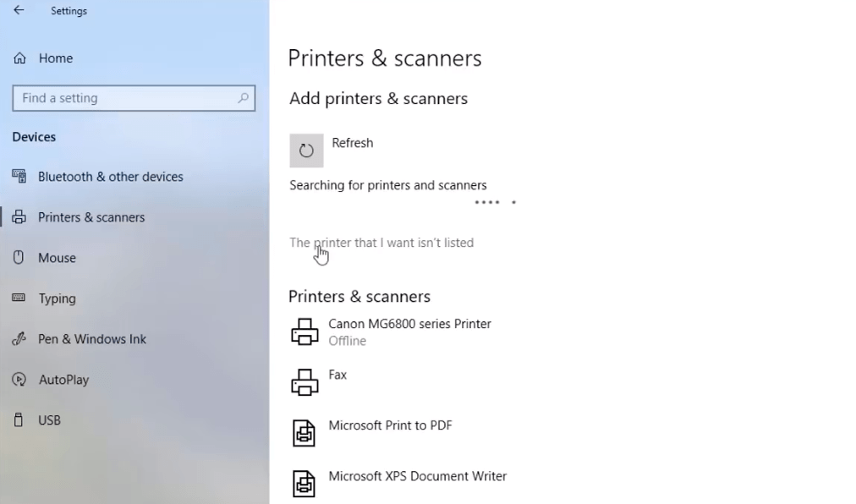
Task: Select the Canon MG6800 printer icon
Action: click(x=305, y=331)
